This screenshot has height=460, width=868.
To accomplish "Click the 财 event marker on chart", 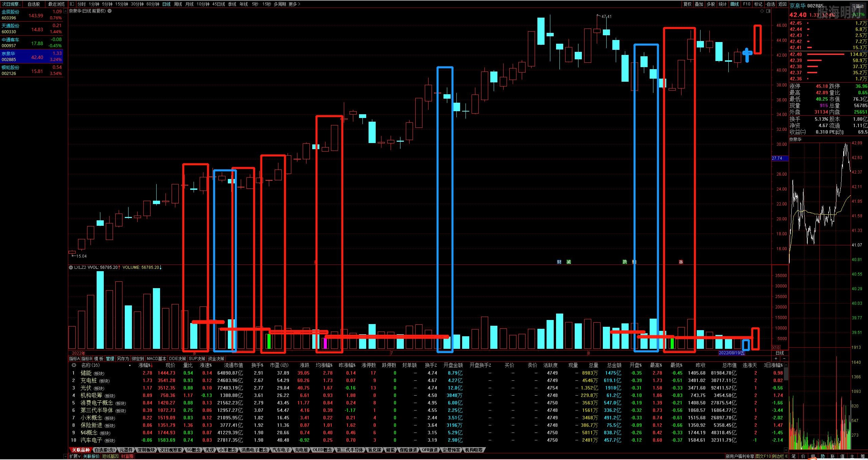I will [x=559, y=262].
